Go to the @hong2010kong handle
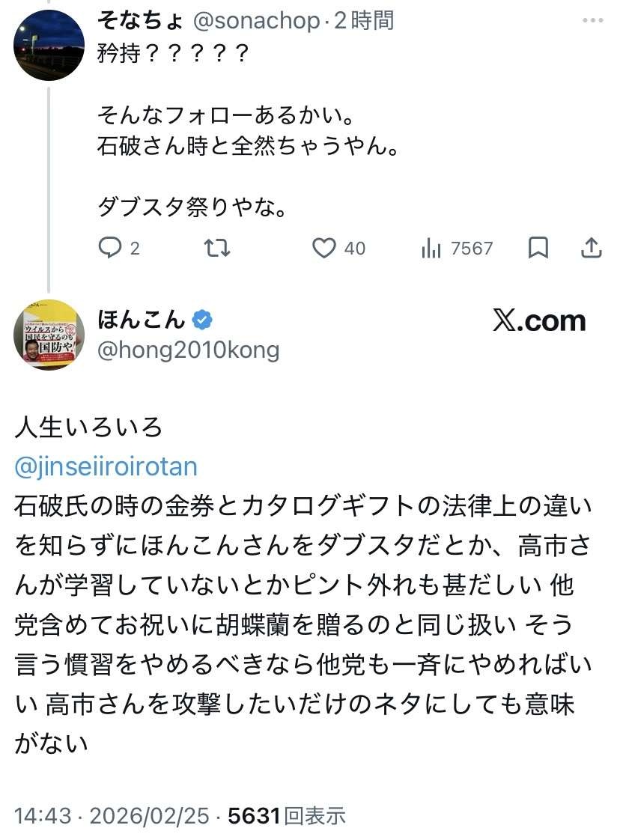This screenshot has height=840, width=620. pyautogui.click(x=188, y=350)
